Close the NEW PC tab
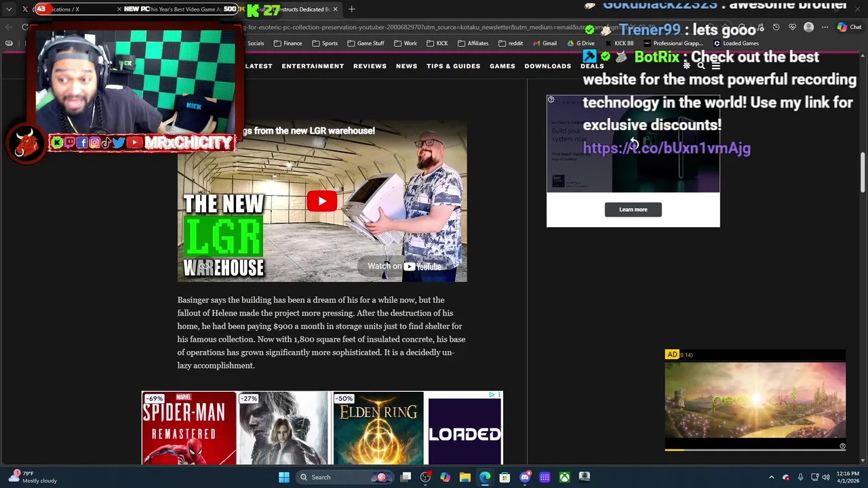The height and width of the screenshot is (488, 868). 119,9
